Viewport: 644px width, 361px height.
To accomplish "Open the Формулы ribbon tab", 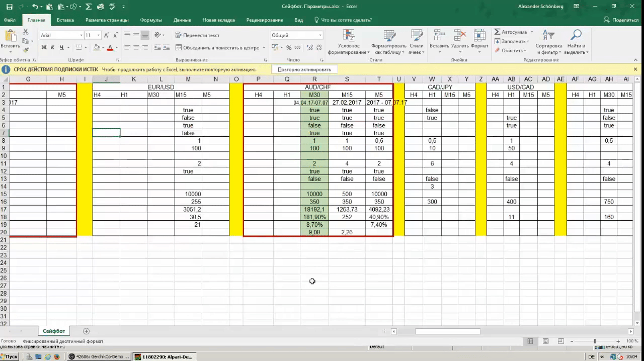I will (x=151, y=20).
